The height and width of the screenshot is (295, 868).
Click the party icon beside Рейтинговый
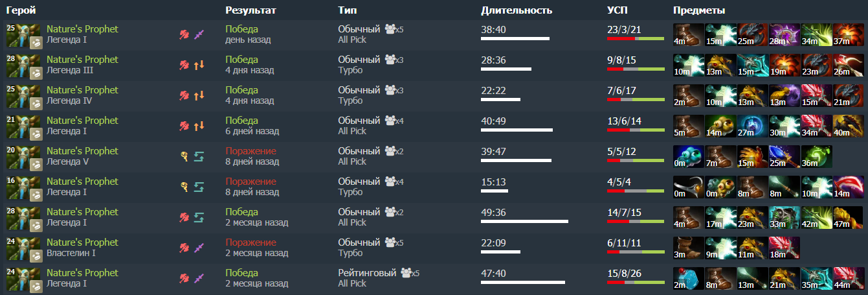click(x=406, y=273)
